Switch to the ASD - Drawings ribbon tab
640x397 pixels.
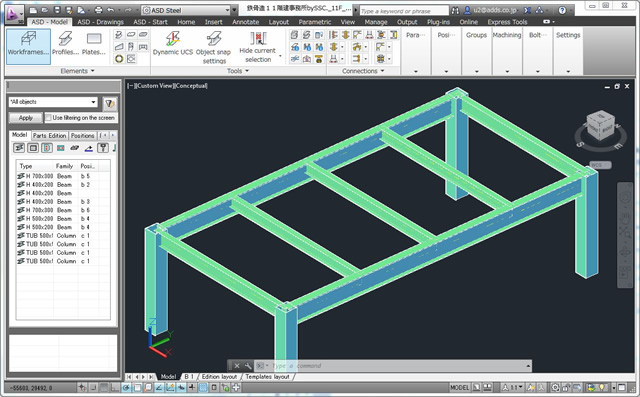click(100, 22)
